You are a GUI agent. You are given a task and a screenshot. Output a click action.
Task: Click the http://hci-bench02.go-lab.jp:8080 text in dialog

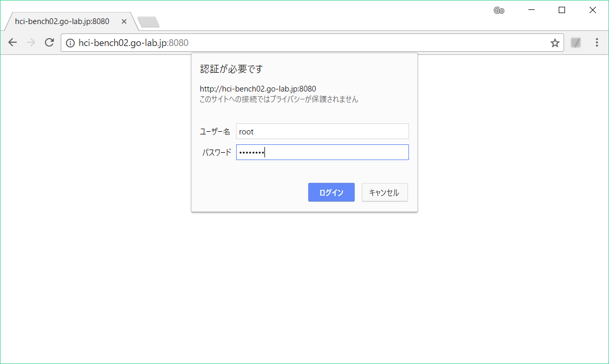[258, 89]
